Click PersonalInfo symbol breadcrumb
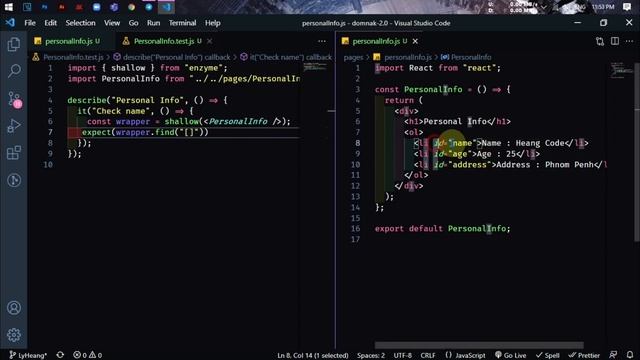This screenshot has width=640, height=360. pyautogui.click(x=466, y=57)
